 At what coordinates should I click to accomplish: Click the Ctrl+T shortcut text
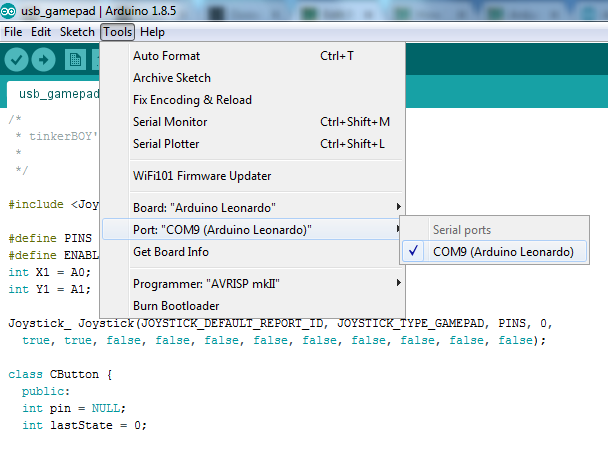click(x=337, y=56)
